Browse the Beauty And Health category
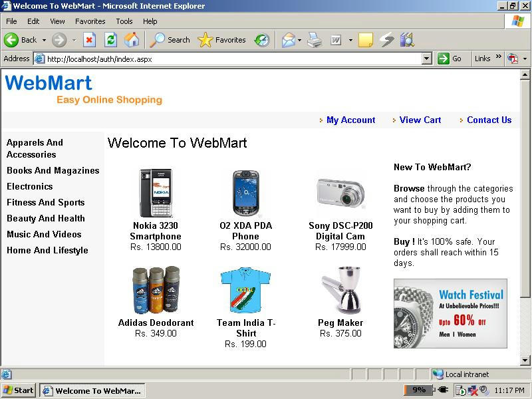This screenshot has height=399, width=532. click(x=46, y=218)
